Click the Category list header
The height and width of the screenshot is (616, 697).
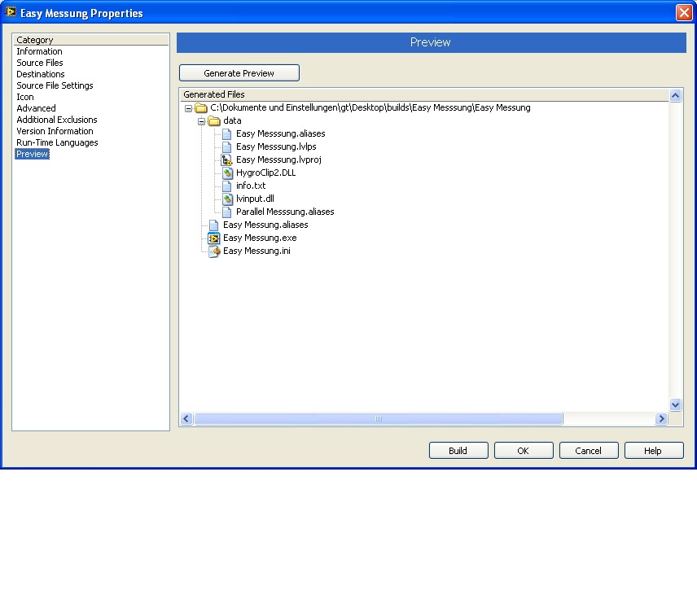coord(91,40)
